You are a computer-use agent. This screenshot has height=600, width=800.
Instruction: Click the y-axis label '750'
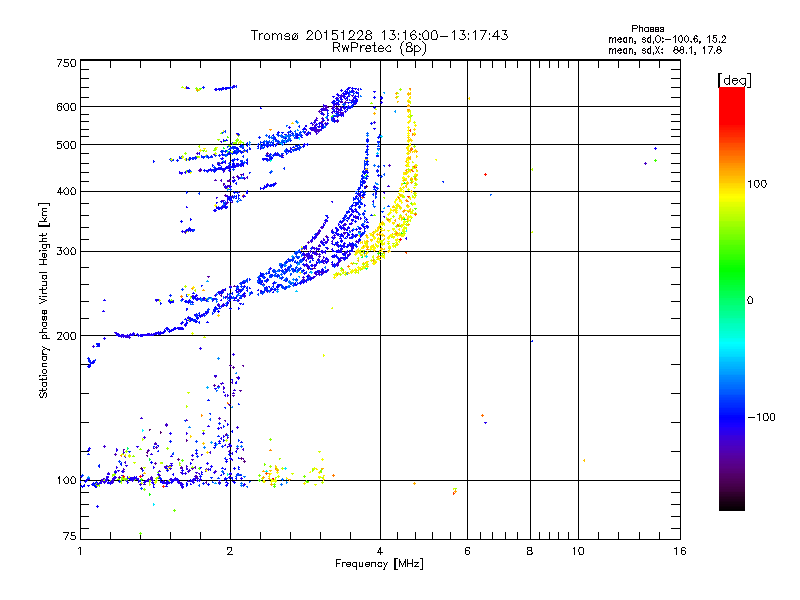66,63
